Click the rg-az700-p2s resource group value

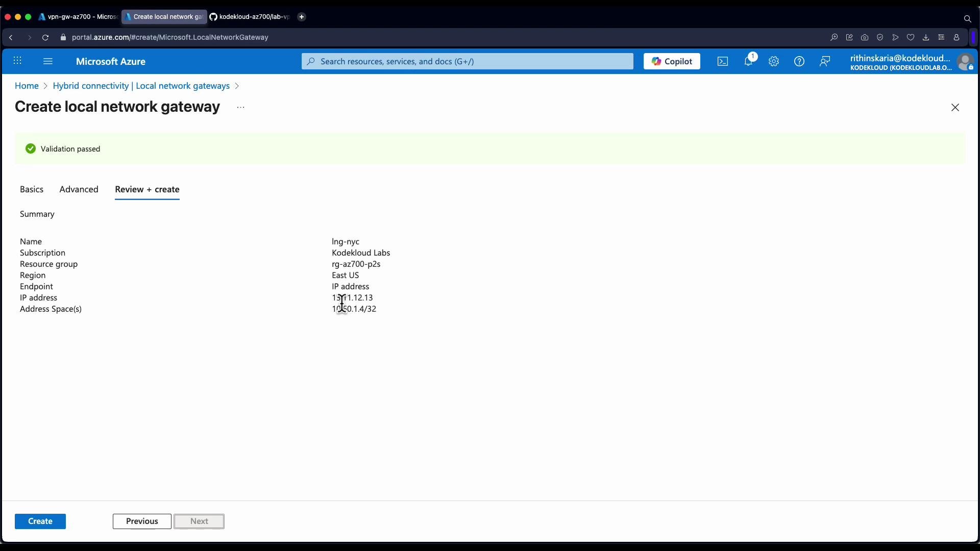click(x=356, y=264)
